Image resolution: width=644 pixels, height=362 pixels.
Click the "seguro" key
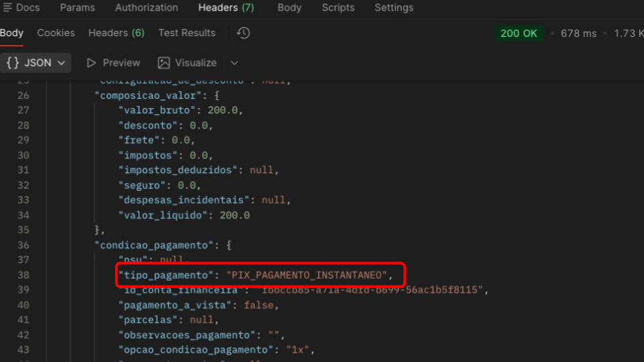click(142, 186)
